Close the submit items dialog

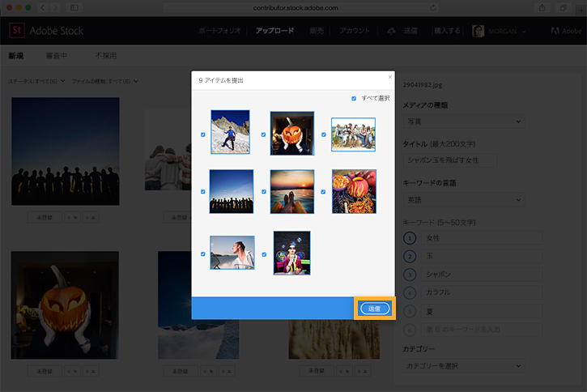(389, 77)
